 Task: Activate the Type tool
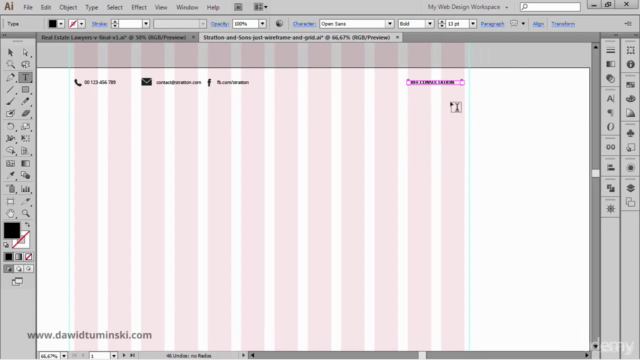[25, 77]
